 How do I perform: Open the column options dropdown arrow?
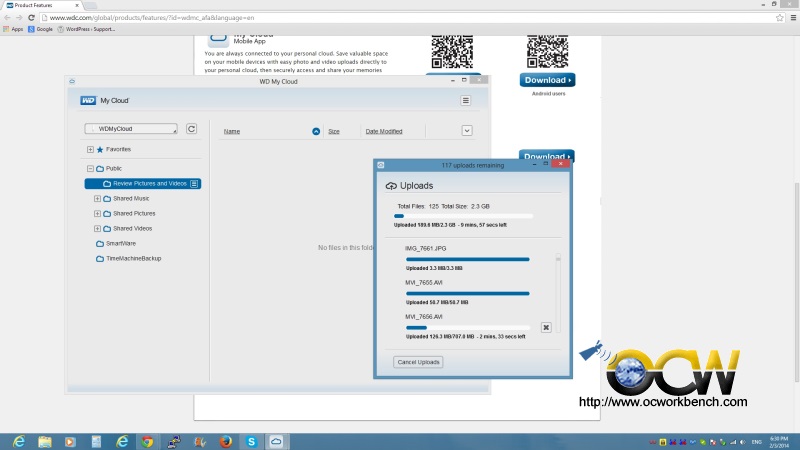tap(467, 131)
